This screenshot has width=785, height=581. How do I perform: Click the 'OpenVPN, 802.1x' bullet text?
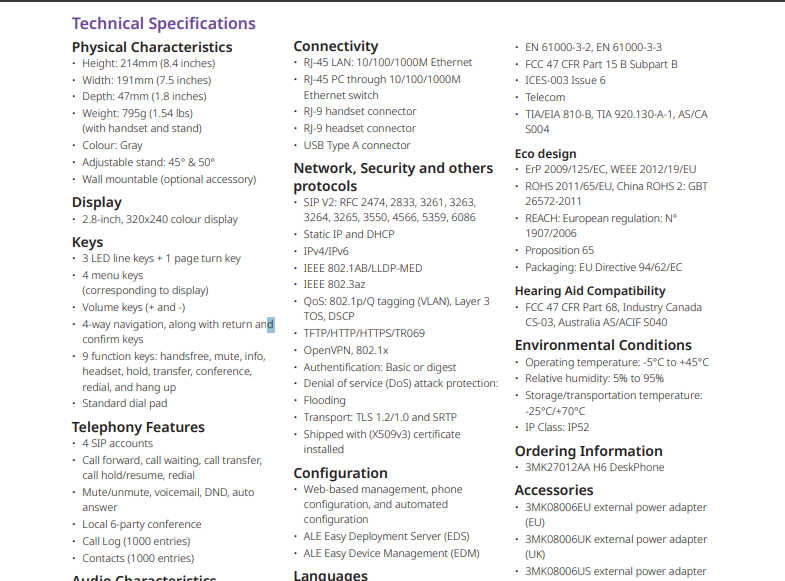click(x=346, y=350)
